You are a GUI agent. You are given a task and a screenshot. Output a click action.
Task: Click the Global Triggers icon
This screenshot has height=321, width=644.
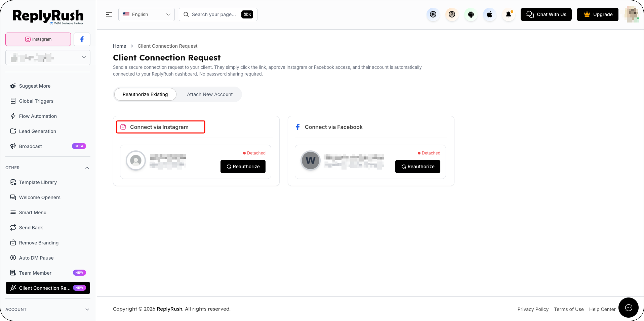(13, 101)
